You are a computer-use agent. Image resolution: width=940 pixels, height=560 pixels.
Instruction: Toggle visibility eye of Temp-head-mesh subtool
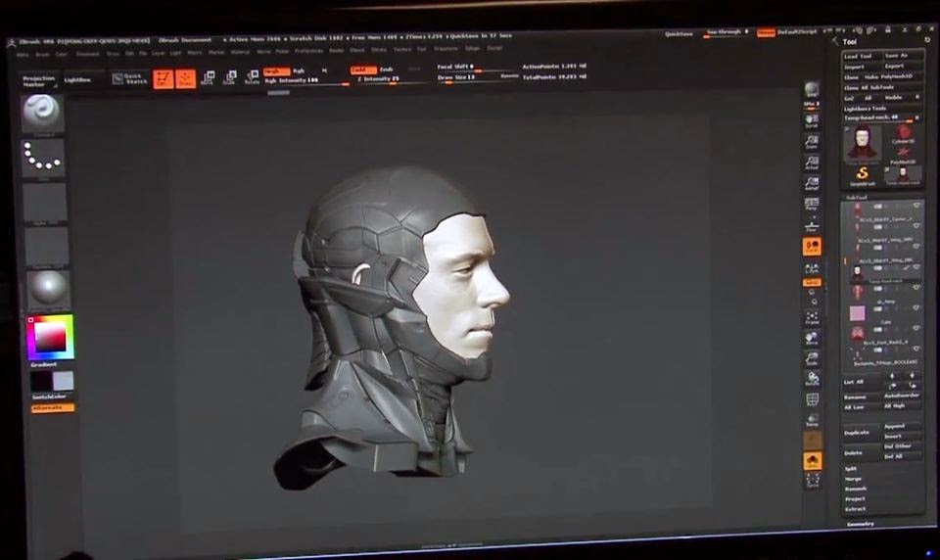[916, 268]
